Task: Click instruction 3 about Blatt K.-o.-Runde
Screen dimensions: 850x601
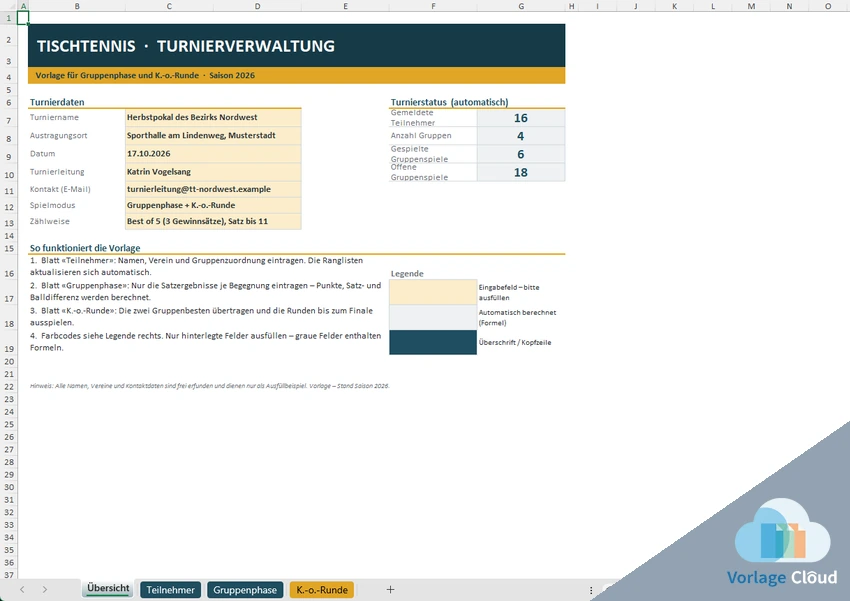Action: pyautogui.click(x=201, y=316)
